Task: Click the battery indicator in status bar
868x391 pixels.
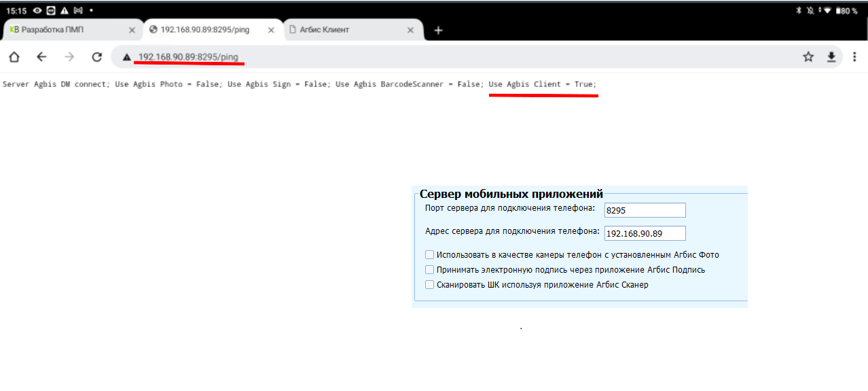Action: 847,11
